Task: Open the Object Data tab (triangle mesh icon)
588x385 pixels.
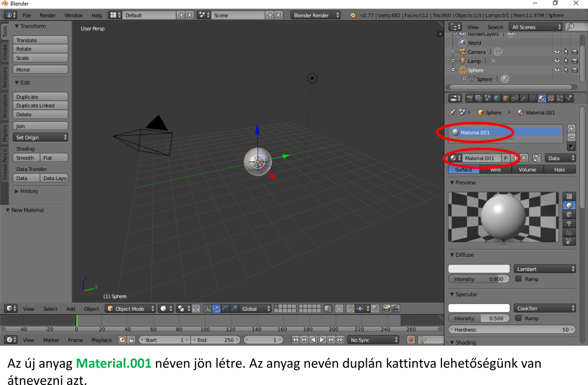Action: point(533,98)
